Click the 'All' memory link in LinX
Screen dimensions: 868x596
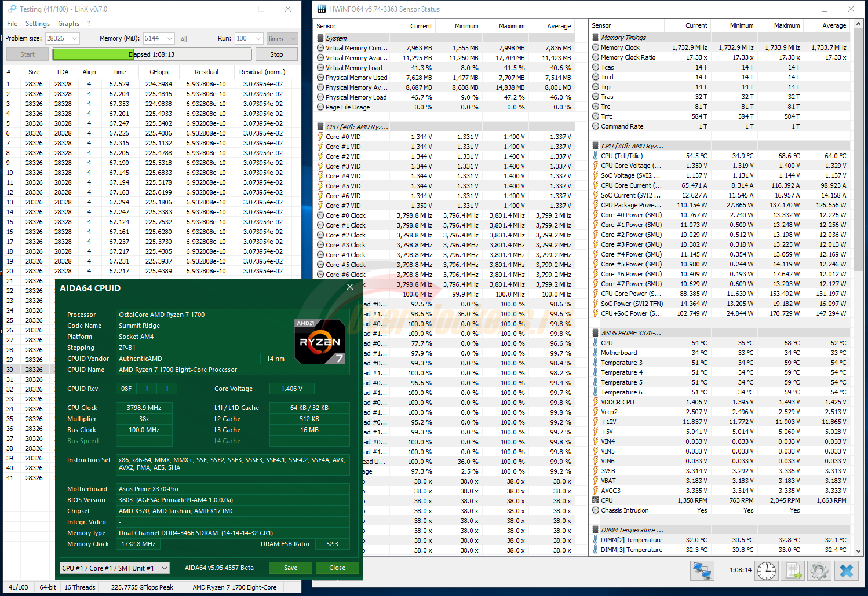(x=184, y=39)
